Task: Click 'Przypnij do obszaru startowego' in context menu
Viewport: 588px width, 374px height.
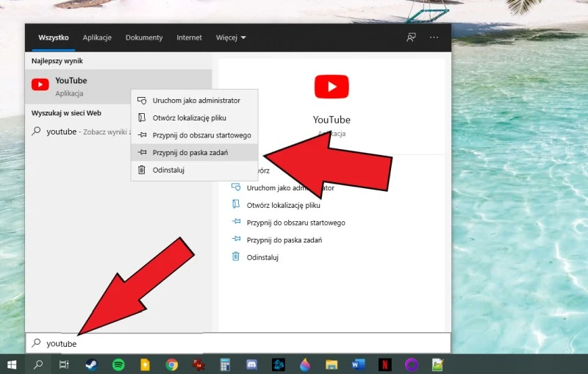Action: 194,135
